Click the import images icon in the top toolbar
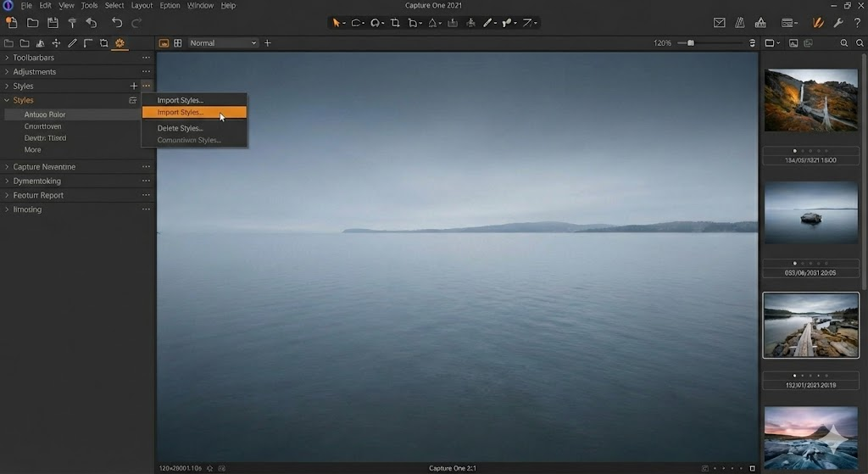Image resolution: width=868 pixels, height=474 pixels. [11, 23]
